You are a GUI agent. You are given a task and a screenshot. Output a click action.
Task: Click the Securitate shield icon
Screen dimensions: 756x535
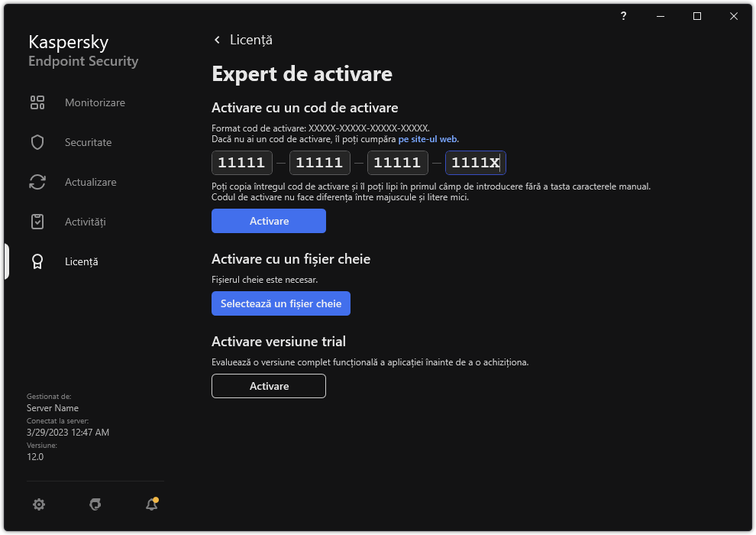(x=37, y=141)
